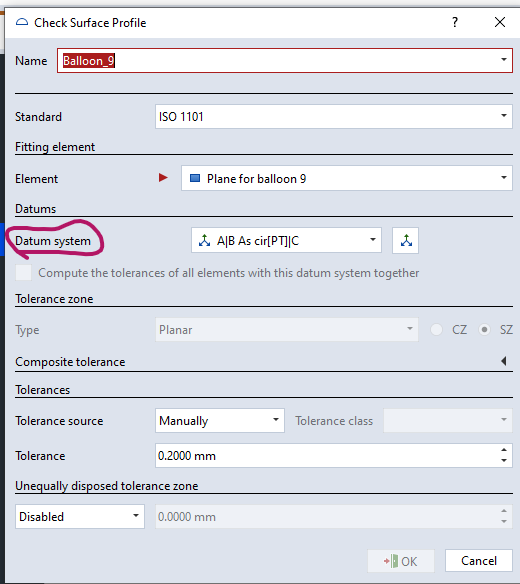Click the red arrow next to Element
The width and height of the screenshot is (520, 584).
click(x=163, y=178)
